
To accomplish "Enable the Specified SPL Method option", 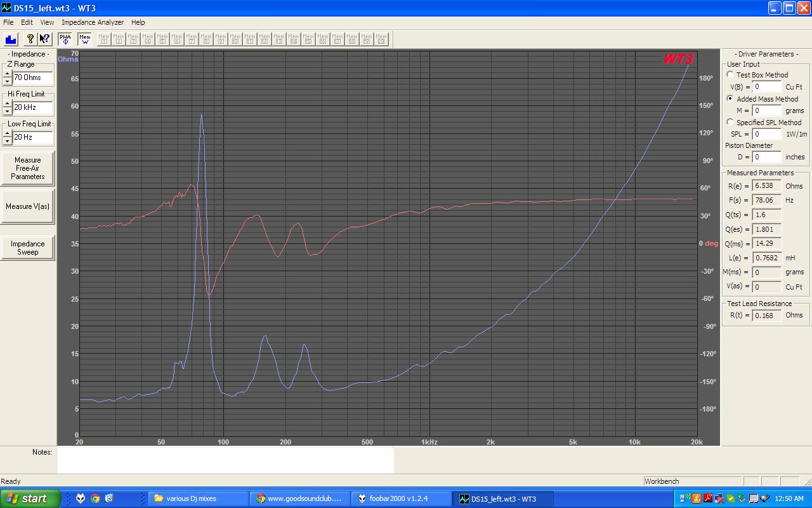I will coord(730,123).
